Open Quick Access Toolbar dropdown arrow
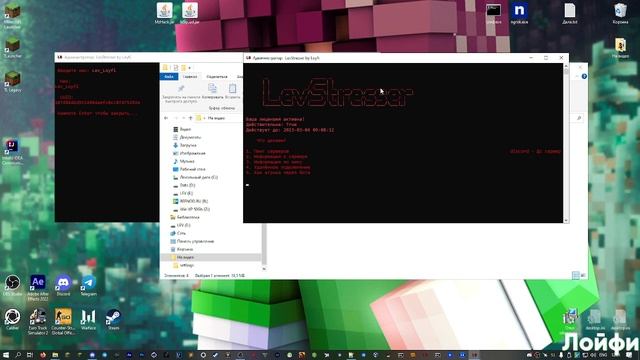The image size is (640, 360). point(189,68)
